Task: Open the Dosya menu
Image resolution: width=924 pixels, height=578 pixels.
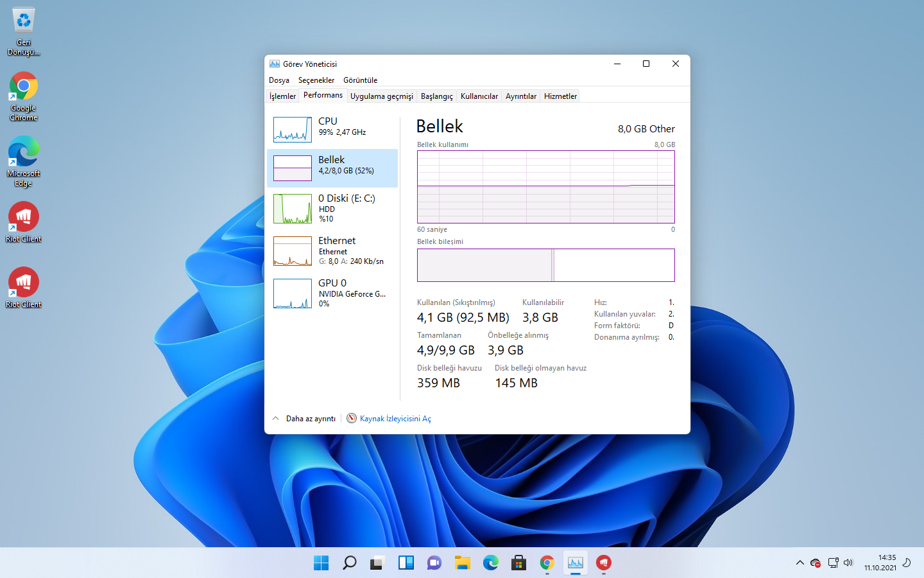Action: (279, 80)
